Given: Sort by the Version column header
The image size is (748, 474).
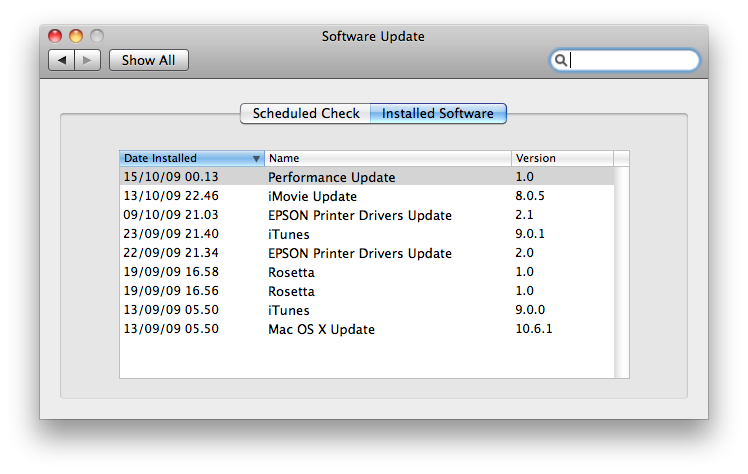Looking at the screenshot, I should tap(562, 158).
